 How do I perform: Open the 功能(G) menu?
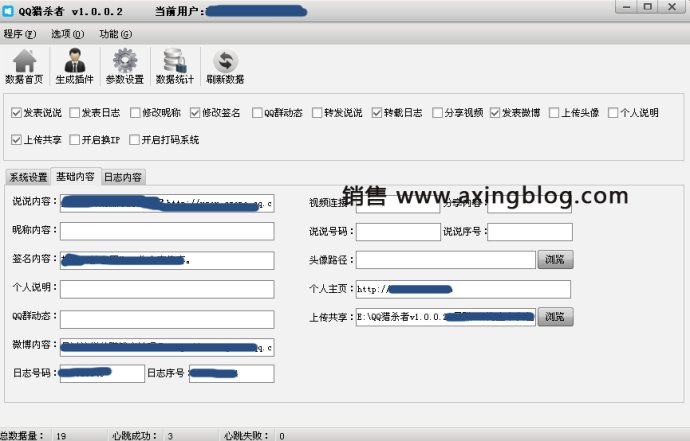pos(115,34)
